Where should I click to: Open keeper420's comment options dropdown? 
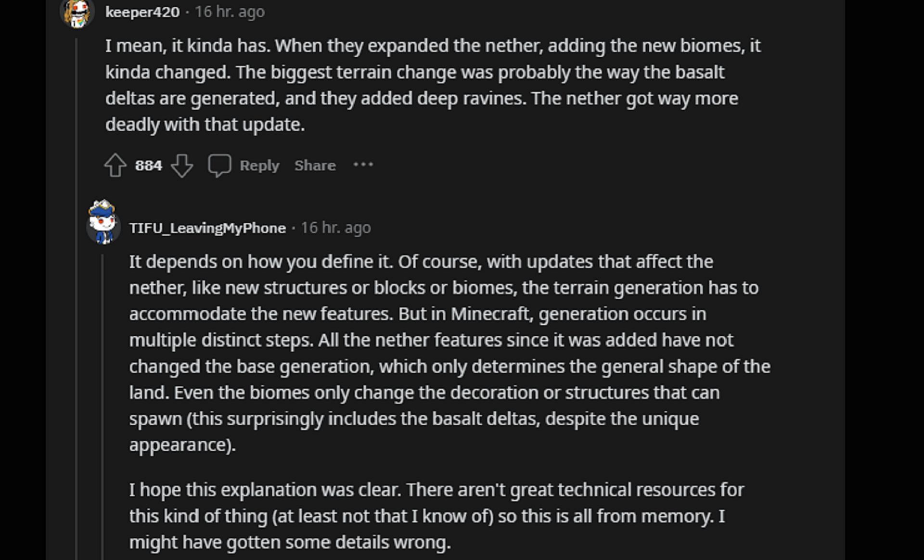click(366, 165)
